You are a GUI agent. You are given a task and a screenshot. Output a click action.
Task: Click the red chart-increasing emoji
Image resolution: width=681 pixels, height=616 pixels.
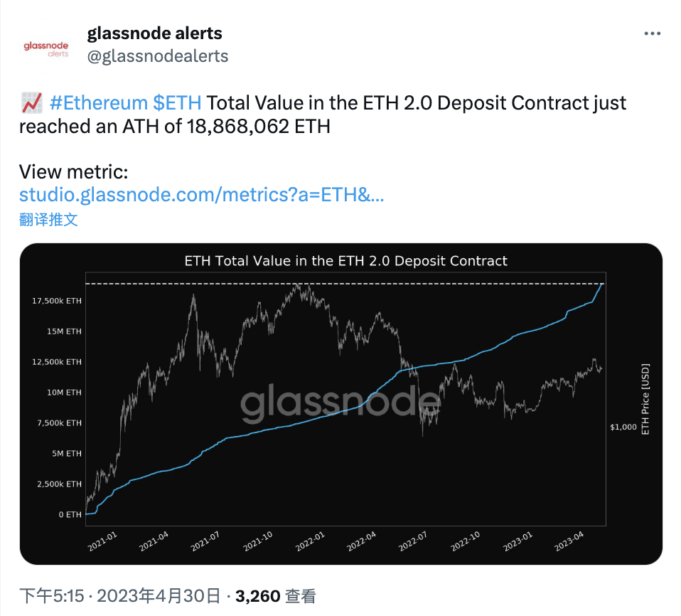[30, 102]
